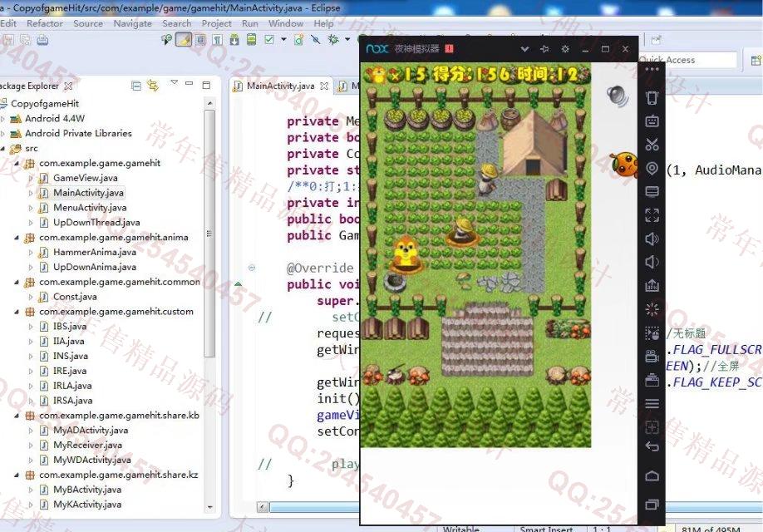Click Nox shake device icon

click(x=652, y=98)
